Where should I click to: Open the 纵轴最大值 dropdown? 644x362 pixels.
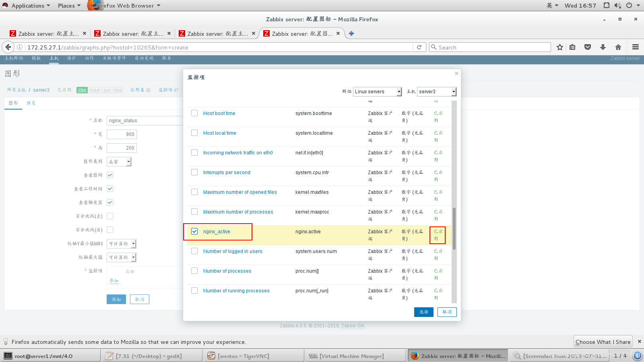click(121, 257)
